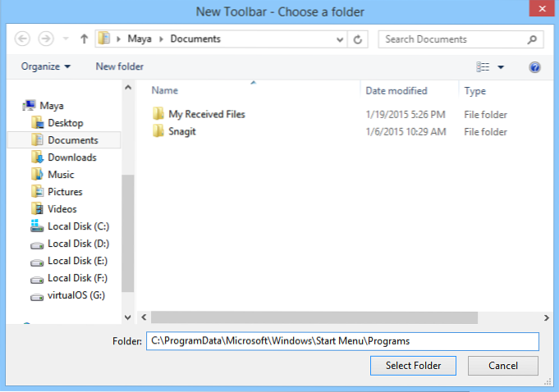Viewport: 559px width, 392px height.
Task: Open recent locations dropdown arrow
Action: [x=66, y=39]
